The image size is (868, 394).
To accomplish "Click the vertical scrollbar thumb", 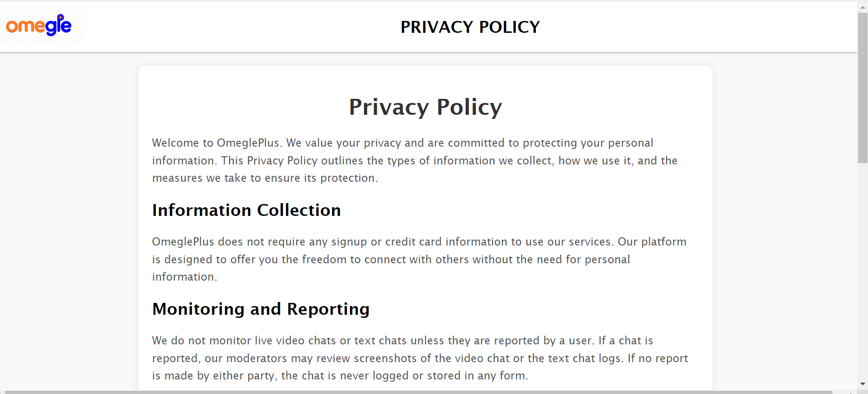I will click(x=863, y=87).
